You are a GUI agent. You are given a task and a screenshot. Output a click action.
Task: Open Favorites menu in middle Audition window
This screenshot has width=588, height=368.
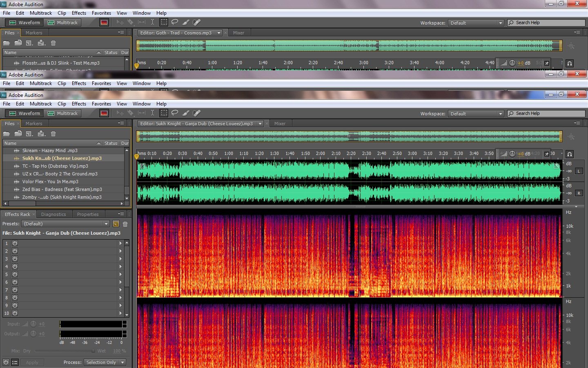pyautogui.click(x=101, y=83)
